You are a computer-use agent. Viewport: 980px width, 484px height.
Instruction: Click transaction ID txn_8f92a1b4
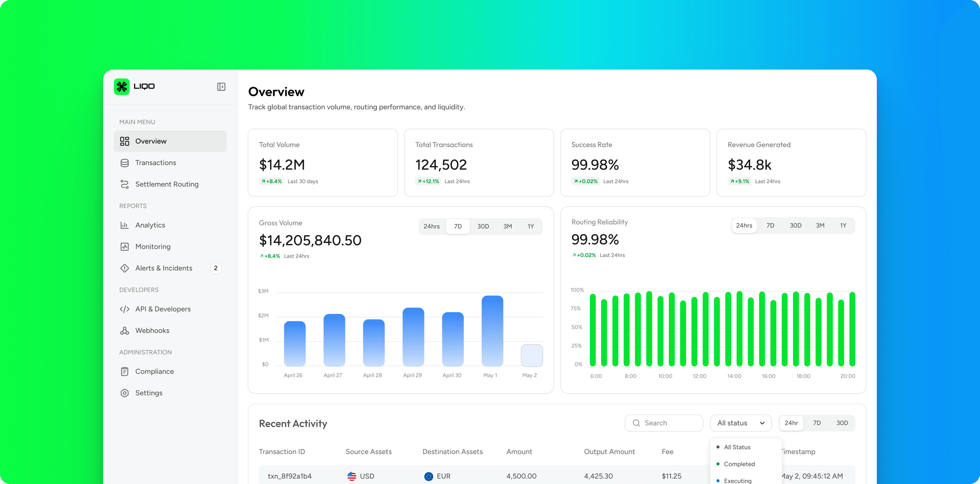(289, 476)
